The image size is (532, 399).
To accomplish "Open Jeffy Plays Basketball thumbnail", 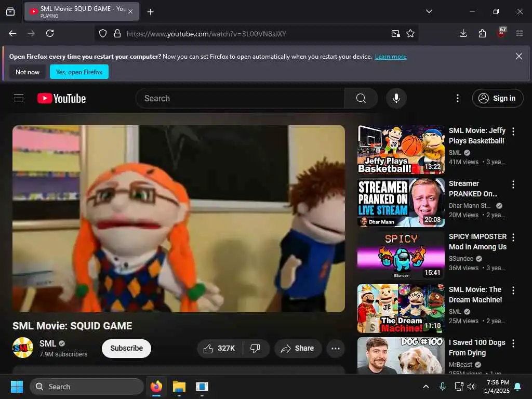I will pos(401,150).
